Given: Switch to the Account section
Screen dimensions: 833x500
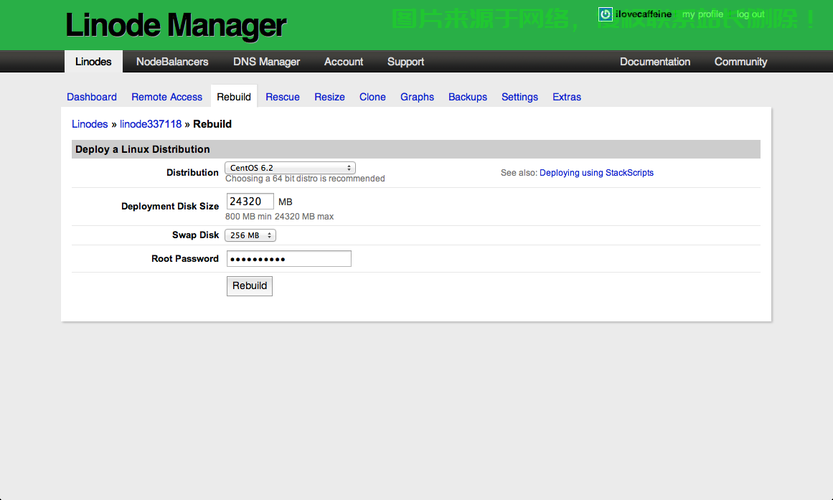Looking at the screenshot, I should (x=344, y=62).
